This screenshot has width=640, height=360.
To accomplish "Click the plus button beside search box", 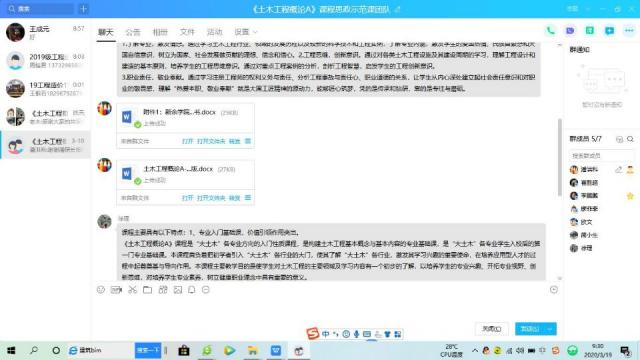I will (x=83, y=9).
